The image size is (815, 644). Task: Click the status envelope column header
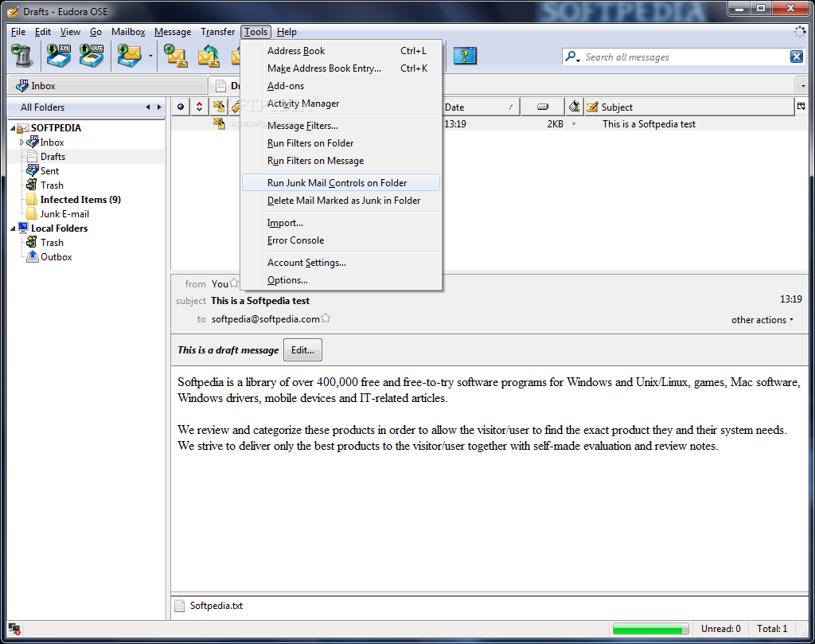coord(218,107)
